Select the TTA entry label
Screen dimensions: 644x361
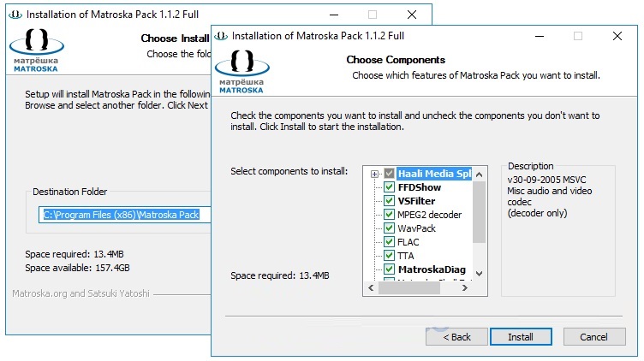pos(406,256)
